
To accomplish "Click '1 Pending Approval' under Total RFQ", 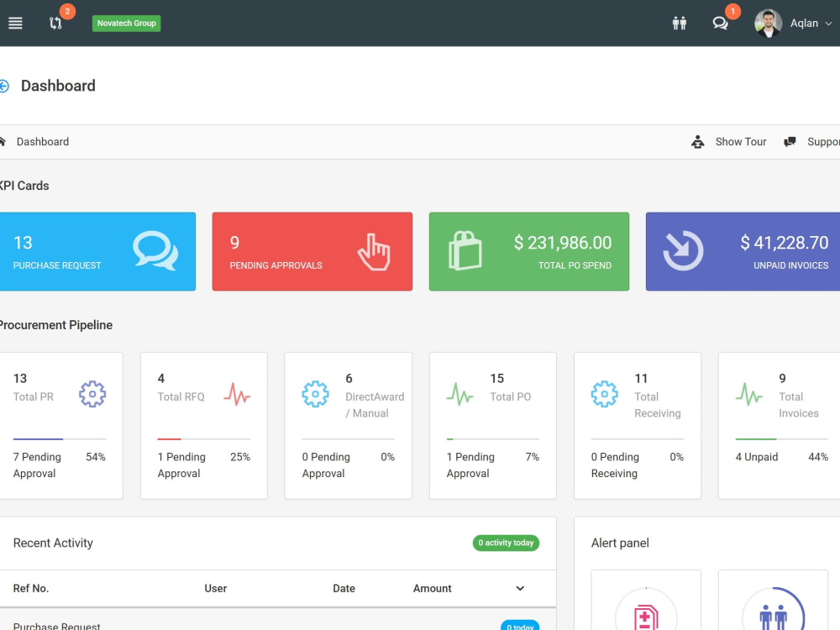I will coord(181,465).
